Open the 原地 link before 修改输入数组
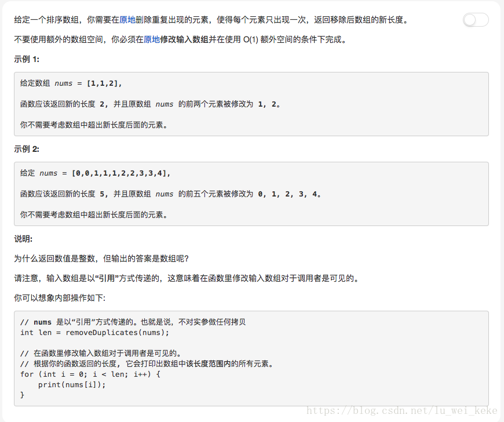The height and width of the screenshot is (422, 504). (x=152, y=39)
